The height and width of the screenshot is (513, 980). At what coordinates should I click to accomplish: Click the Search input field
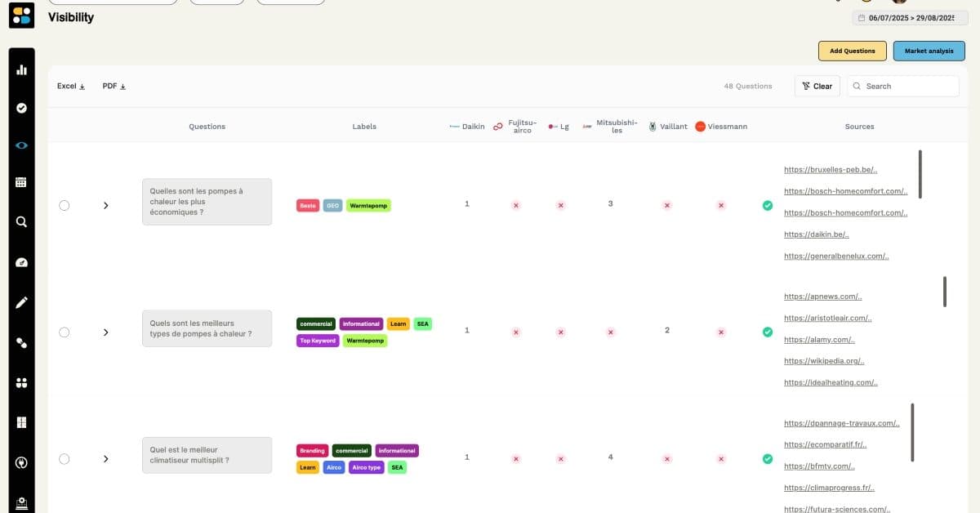pos(902,86)
